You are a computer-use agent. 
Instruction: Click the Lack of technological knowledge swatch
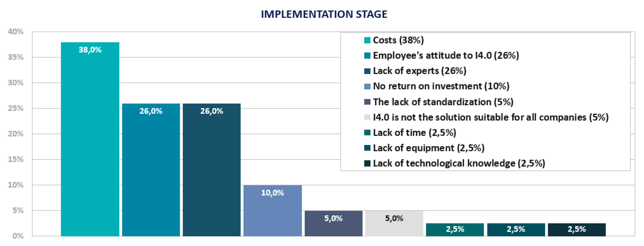coord(367,163)
